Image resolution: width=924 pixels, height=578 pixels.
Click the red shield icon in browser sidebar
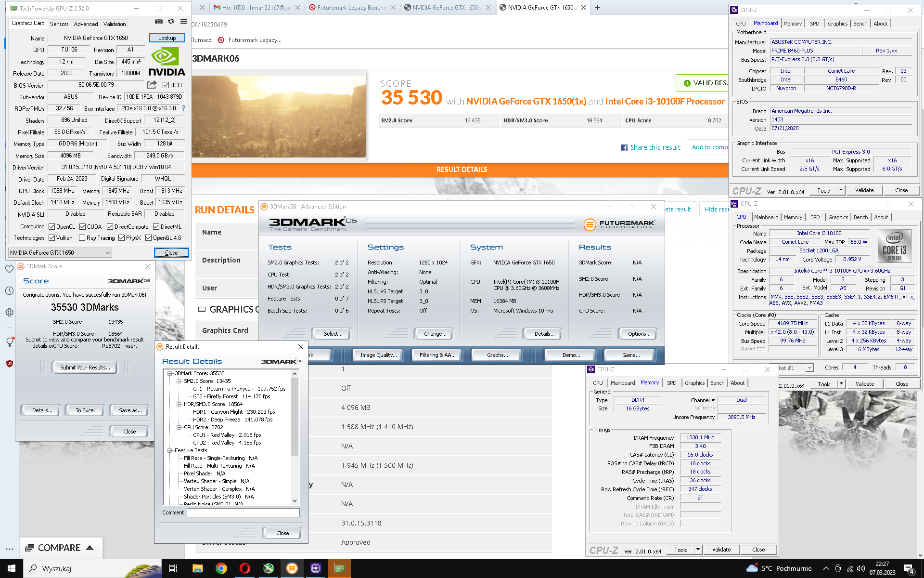tap(9, 363)
